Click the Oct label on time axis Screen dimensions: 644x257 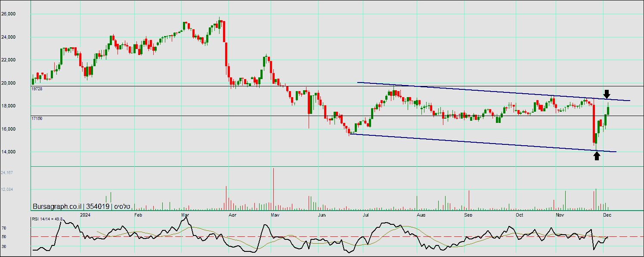pos(520,214)
